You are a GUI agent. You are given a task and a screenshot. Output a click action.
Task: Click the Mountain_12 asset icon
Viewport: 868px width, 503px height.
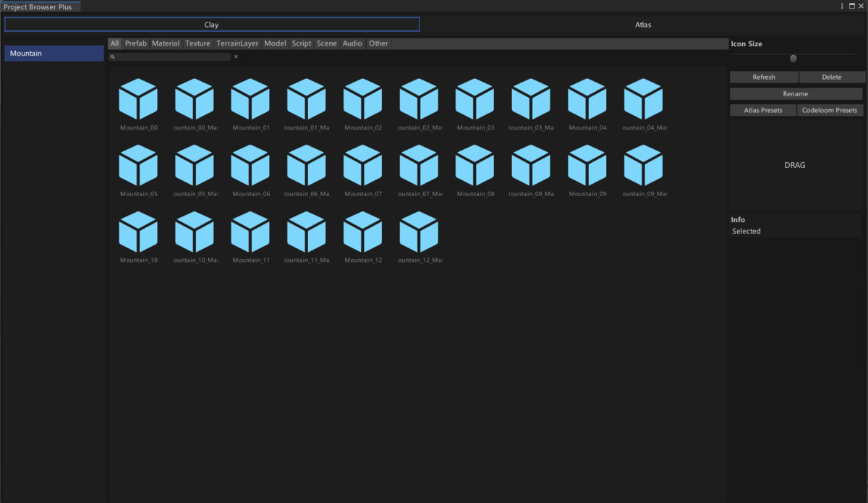362,231
